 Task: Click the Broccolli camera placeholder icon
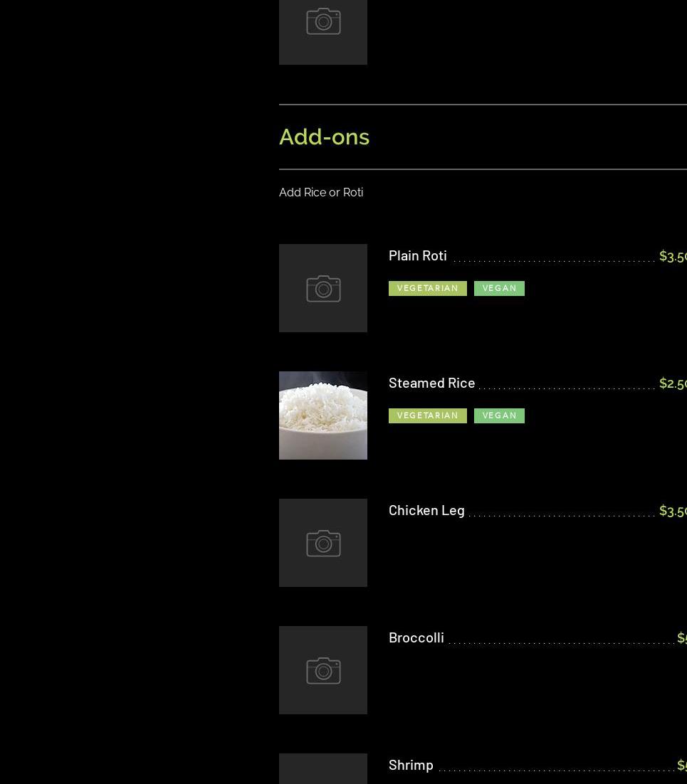(323, 670)
